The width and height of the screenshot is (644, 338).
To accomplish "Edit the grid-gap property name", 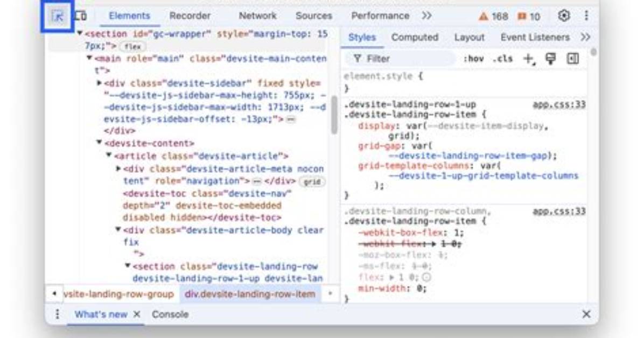I will point(378,146).
